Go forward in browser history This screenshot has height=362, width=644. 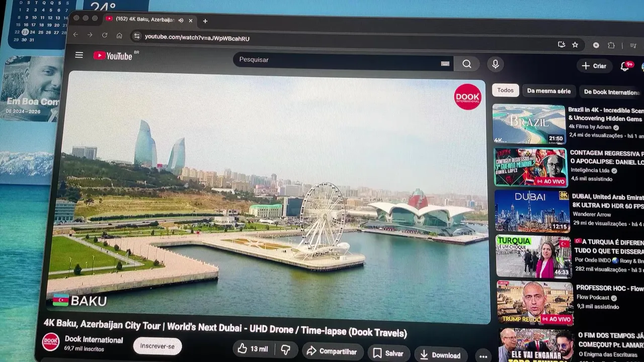[x=90, y=35]
